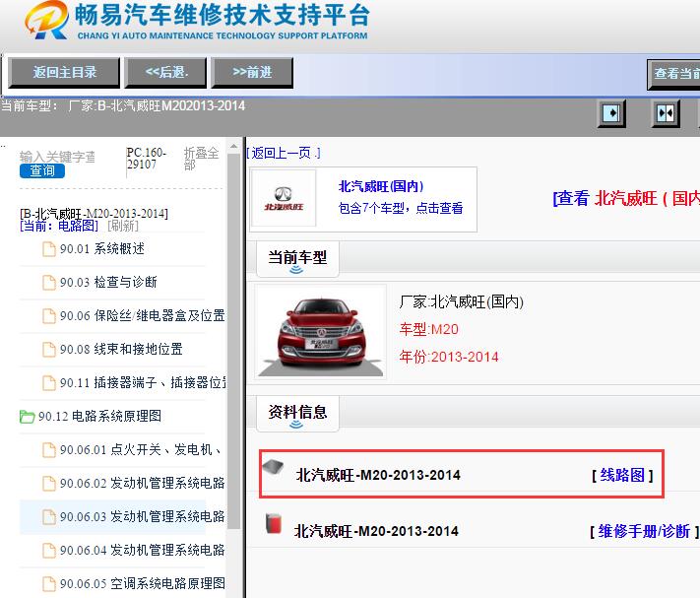700x598 pixels.
Task: Click the document icon beside 90.06 保险丝/继电器盒
Action: tap(48, 316)
